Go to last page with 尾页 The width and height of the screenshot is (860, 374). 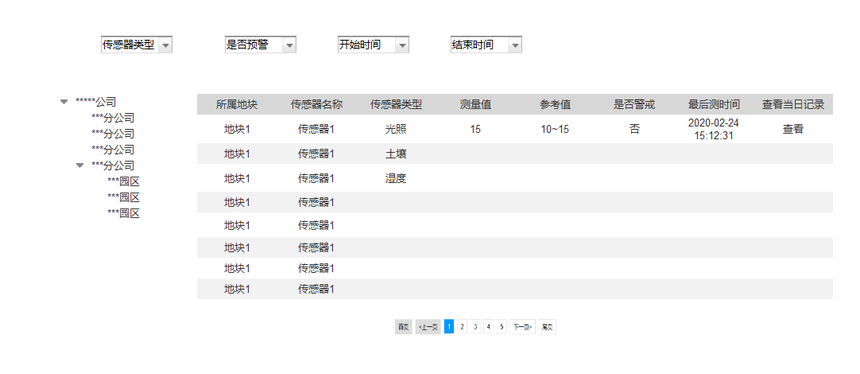(x=547, y=327)
